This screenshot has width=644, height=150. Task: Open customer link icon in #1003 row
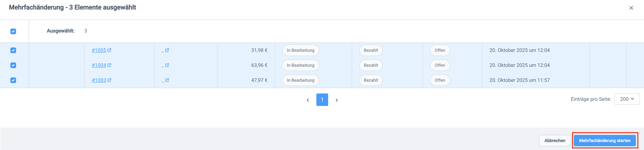coord(167,80)
